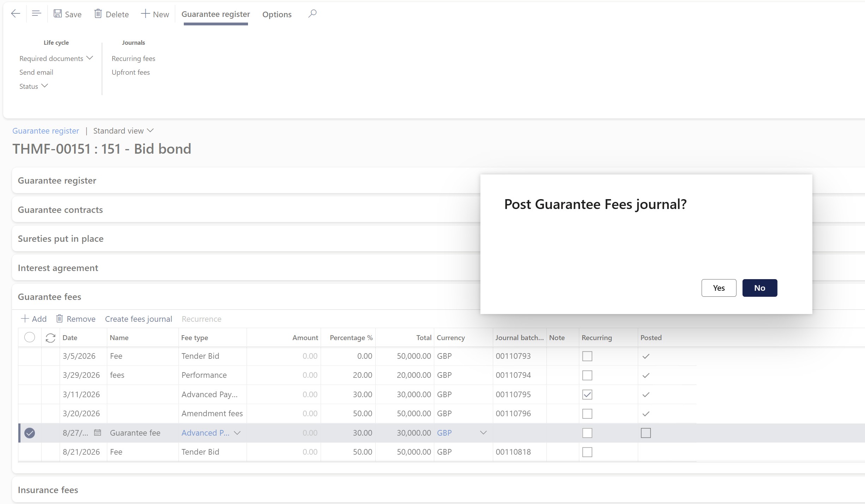The height and width of the screenshot is (504, 865).
Task: Toggle Posted checkbox in Guarantee fee row
Action: [646, 433]
